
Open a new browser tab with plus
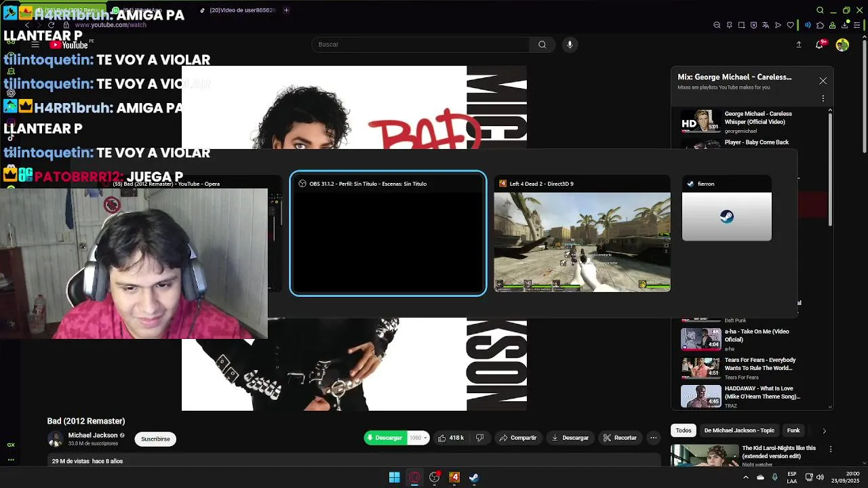point(286,10)
